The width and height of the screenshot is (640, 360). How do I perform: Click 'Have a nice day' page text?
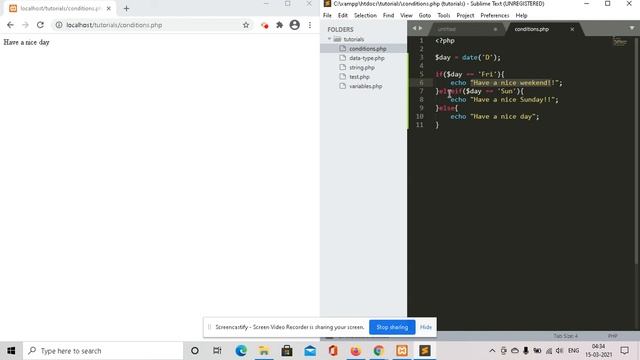point(27,42)
